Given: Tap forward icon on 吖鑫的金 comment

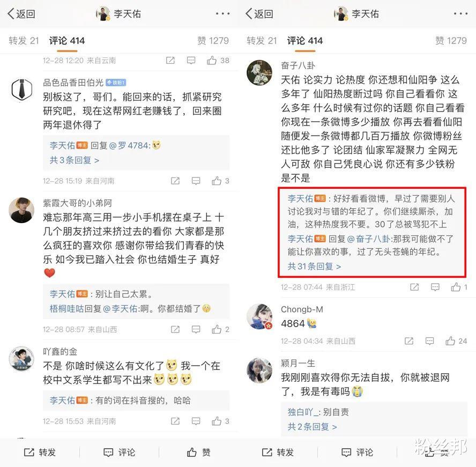Looking at the screenshot, I should 175,421.
